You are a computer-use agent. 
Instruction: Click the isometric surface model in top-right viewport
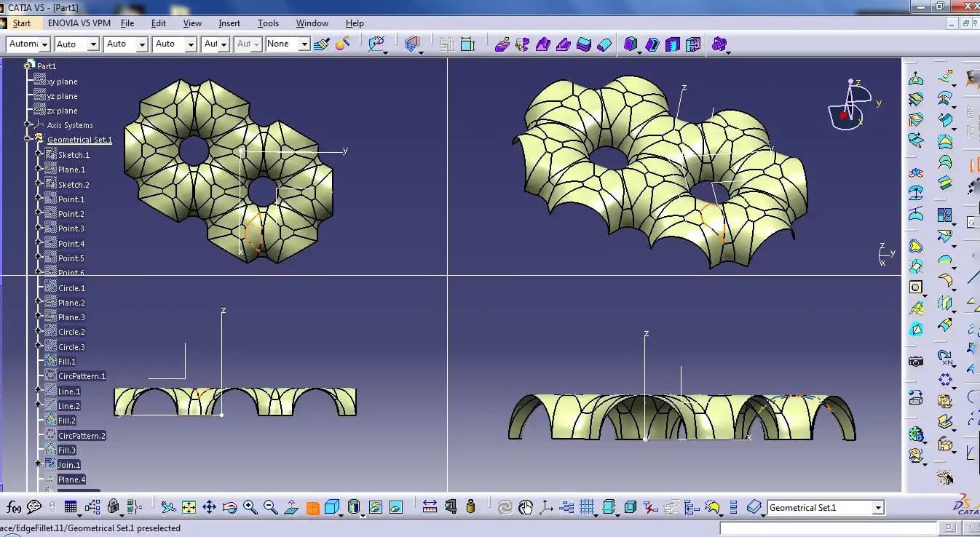coord(659,172)
